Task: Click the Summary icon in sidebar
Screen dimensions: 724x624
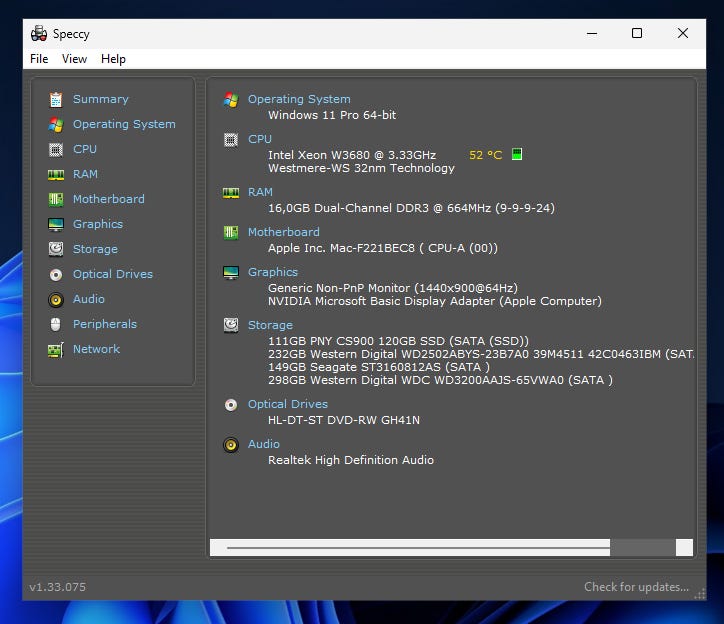Action: [x=56, y=99]
